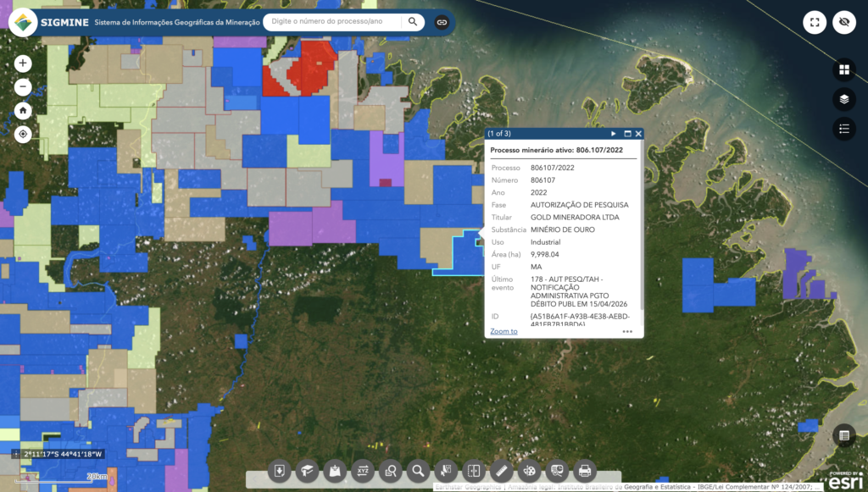Return to default extent via Home button
Viewport: 868px width, 492px height.
(23, 111)
